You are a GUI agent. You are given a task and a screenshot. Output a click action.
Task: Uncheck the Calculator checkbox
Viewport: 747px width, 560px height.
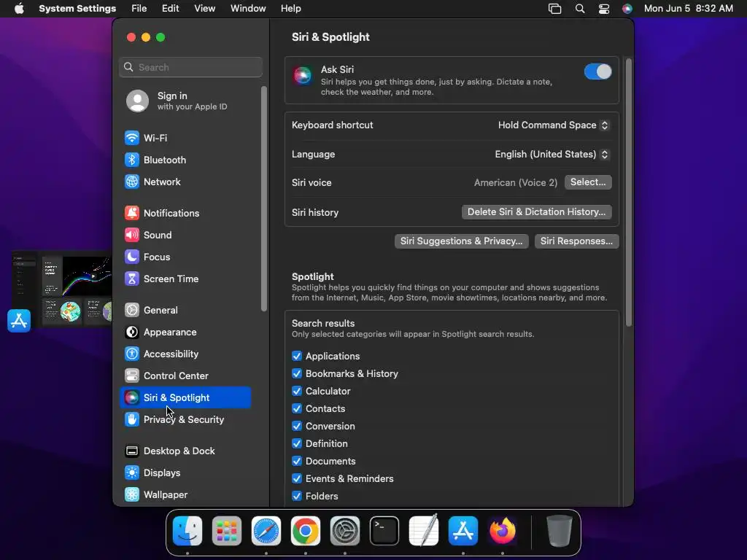click(x=297, y=392)
